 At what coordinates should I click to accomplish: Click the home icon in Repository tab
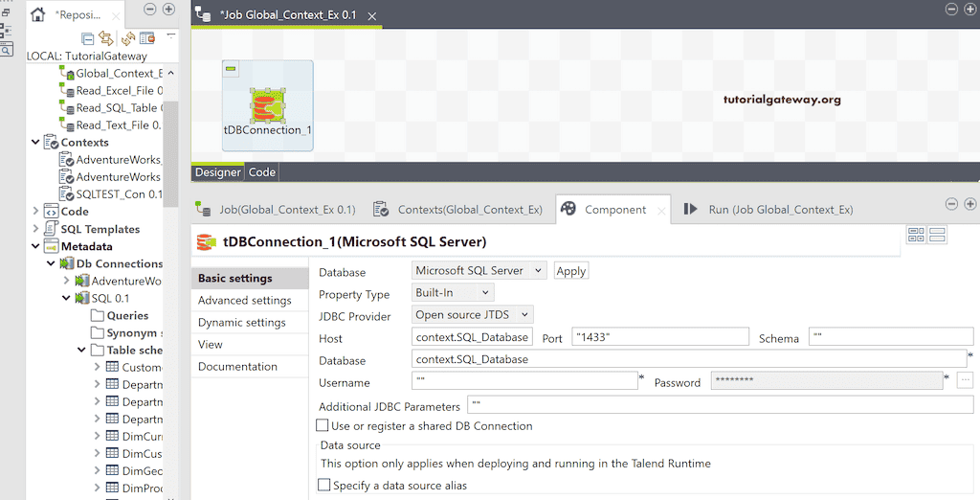[x=38, y=14]
